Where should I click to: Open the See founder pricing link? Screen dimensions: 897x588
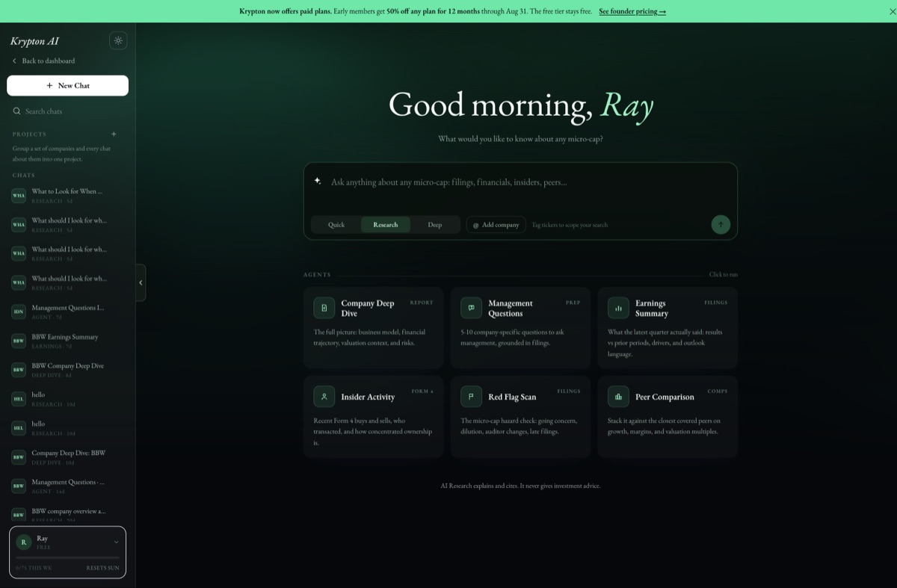(632, 11)
